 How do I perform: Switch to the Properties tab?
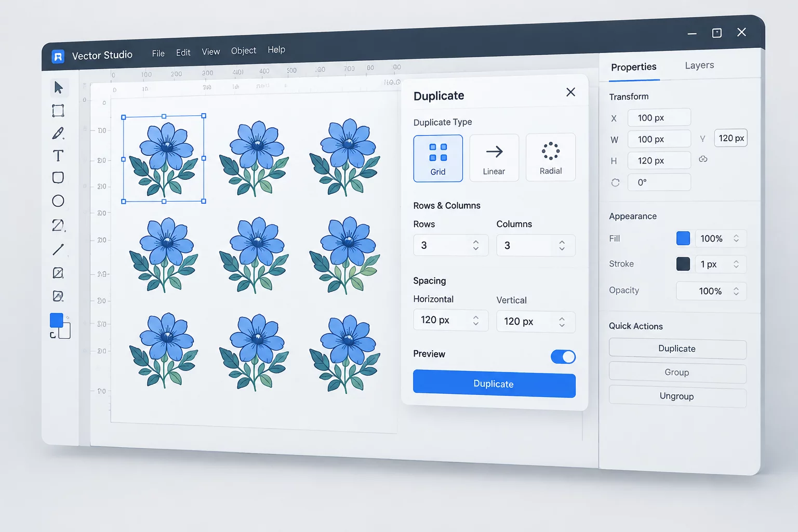(x=634, y=67)
